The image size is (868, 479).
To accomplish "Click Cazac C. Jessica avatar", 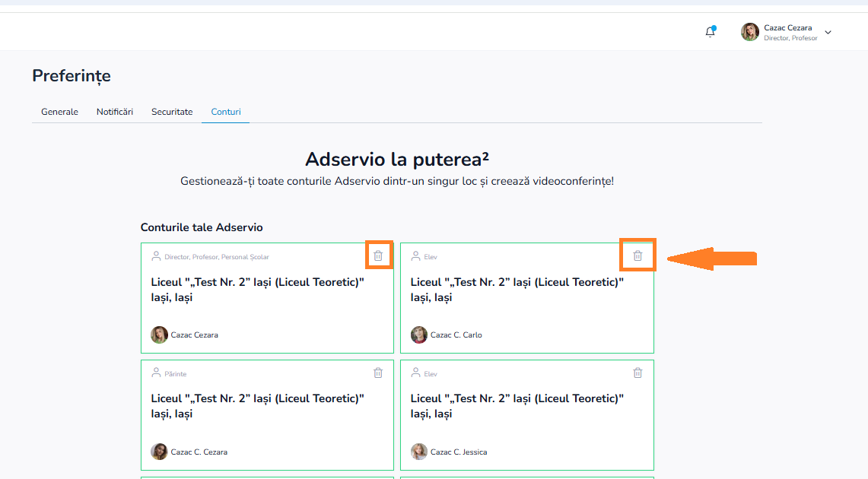I will click(x=419, y=452).
